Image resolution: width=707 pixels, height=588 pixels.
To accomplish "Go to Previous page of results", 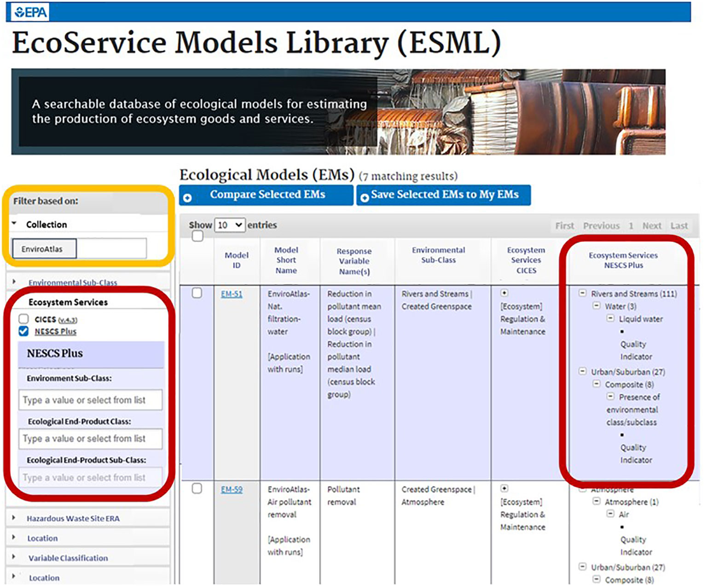I will [601, 225].
